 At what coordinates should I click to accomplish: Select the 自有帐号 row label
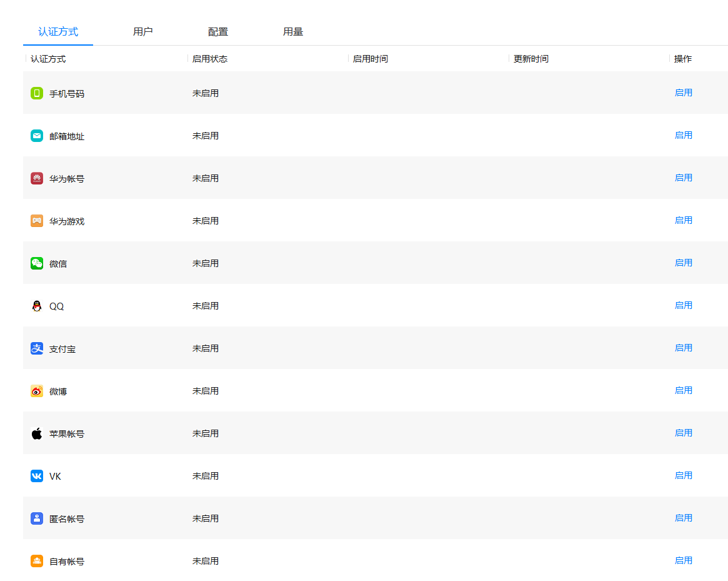67,562
